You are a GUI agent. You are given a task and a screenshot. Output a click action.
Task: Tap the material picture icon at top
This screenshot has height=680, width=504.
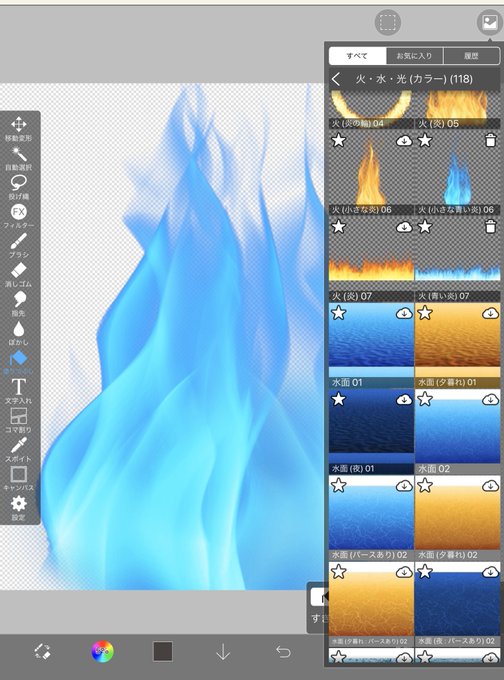[x=489, y=23]
